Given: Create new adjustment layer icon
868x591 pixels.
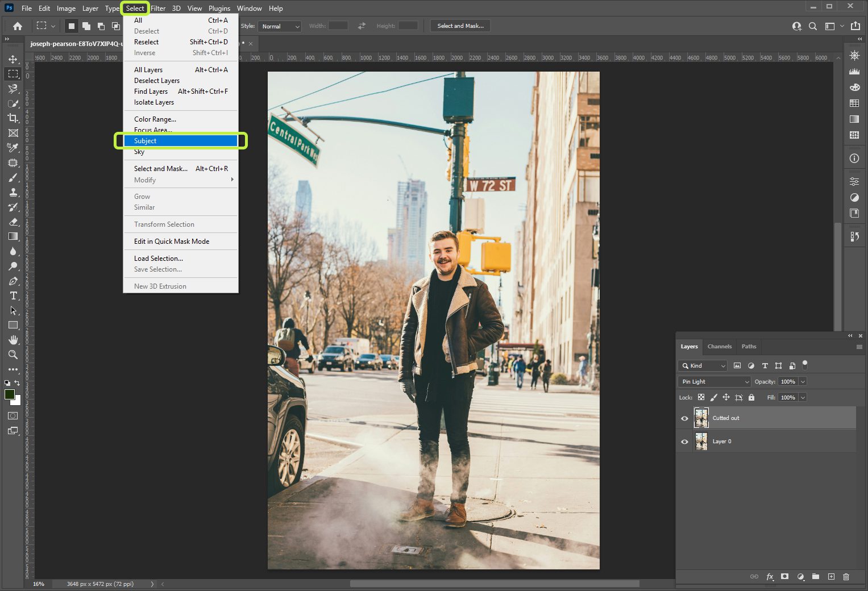Looking at the screenshot, I should click(800, 576).
